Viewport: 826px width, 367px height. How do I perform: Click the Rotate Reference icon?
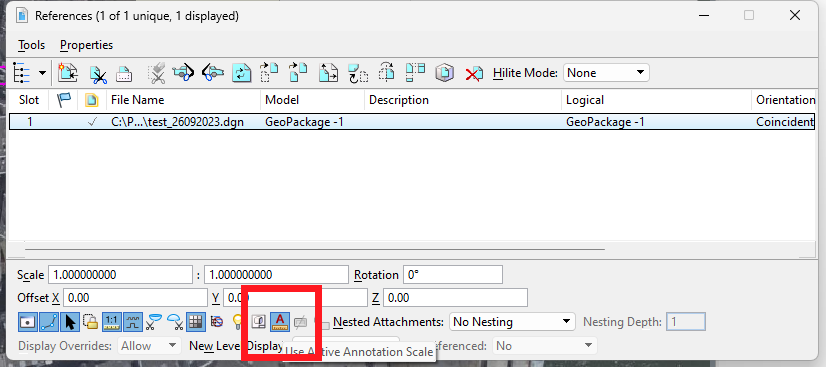click(358, 73)
